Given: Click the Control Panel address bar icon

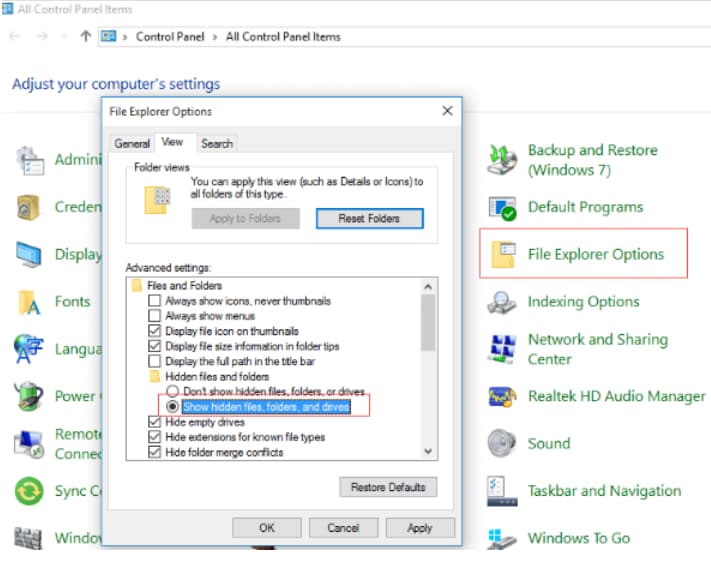Looking at the screenshot, I should pos(108,36).
